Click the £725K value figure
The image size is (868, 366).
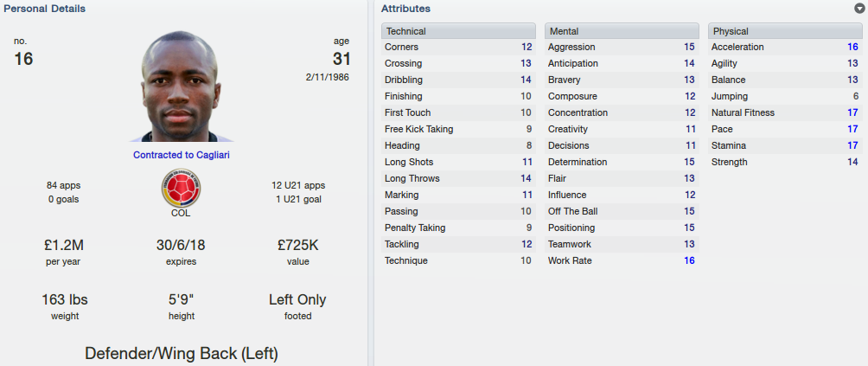pyautogui.click(x=297, y=245)
